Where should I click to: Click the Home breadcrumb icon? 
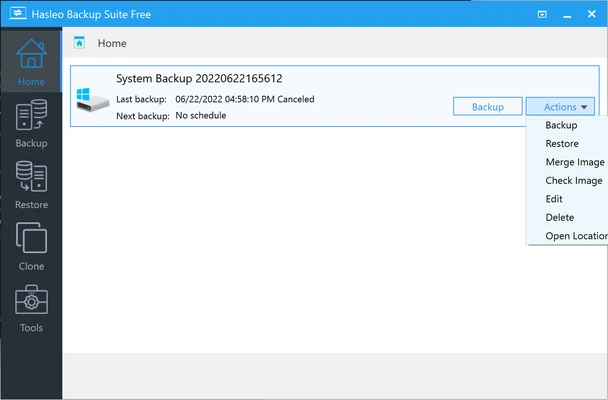[x=79, y=43]
